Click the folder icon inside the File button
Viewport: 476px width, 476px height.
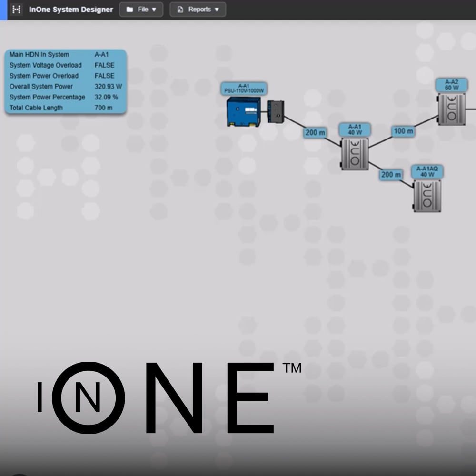point(129,9)
